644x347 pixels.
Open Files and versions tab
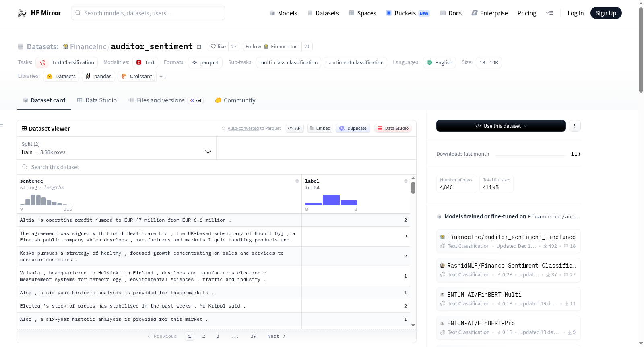click(166, 100)
